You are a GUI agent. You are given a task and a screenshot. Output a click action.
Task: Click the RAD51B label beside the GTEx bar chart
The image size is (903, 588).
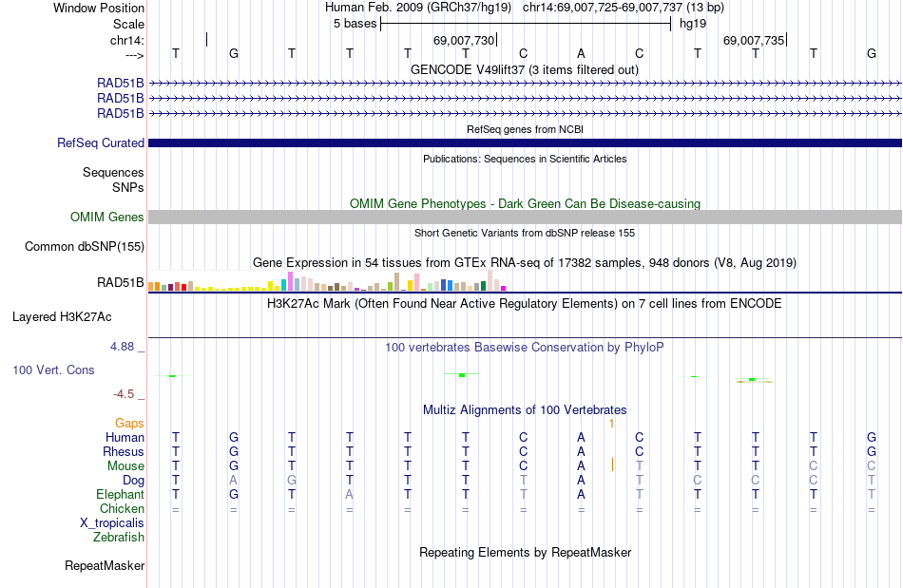point(120,282)
